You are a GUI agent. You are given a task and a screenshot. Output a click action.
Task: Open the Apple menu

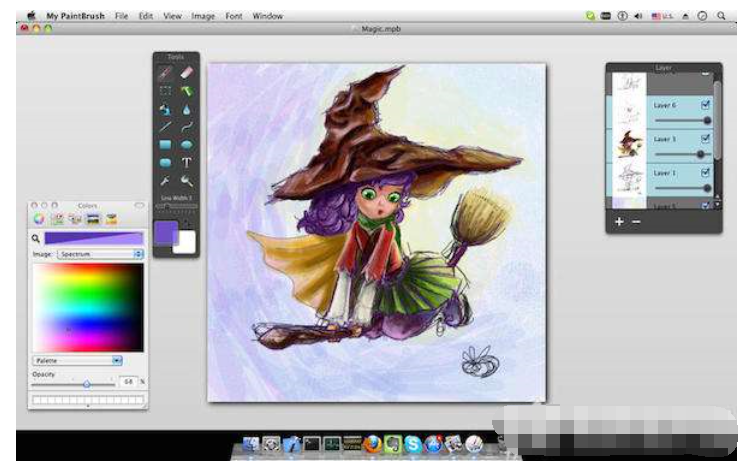click(31, 16)
